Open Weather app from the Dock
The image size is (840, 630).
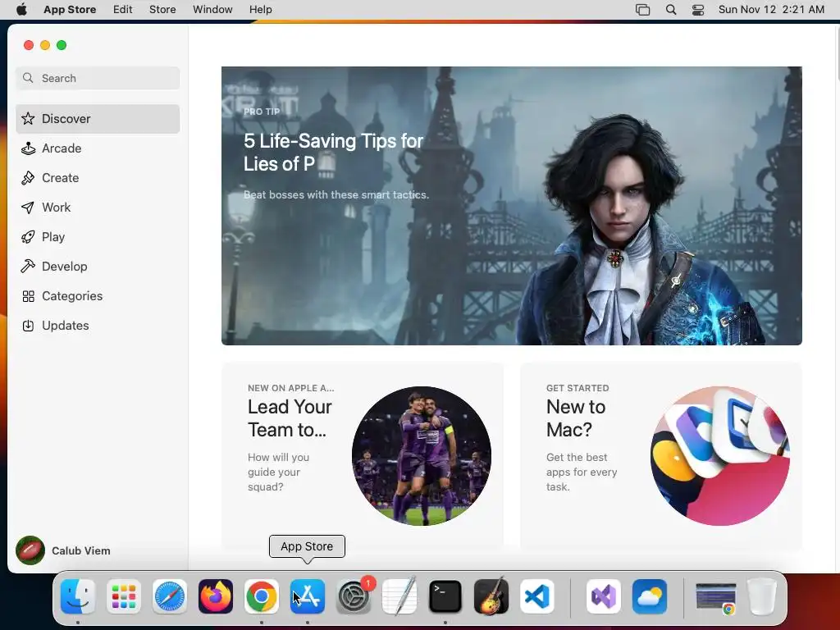pyautogui.click(x=650, y=596)
